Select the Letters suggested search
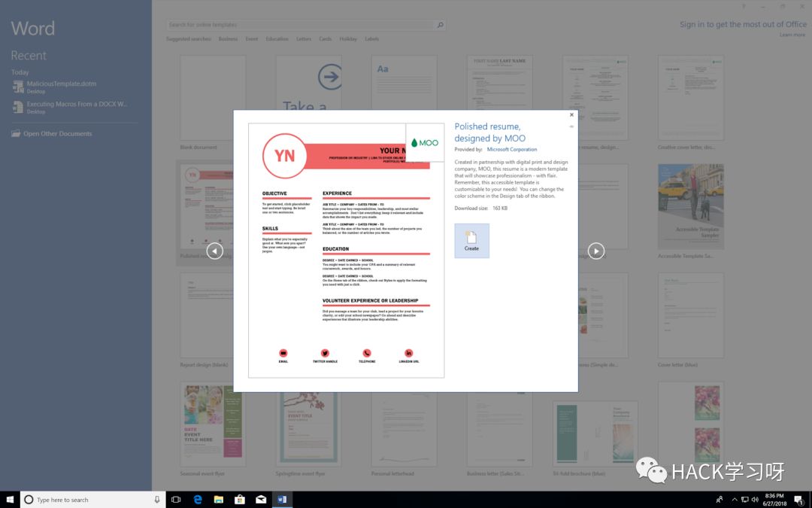Image resolution: width=812 pixels, height=508 pixels. tap(304, 39)
